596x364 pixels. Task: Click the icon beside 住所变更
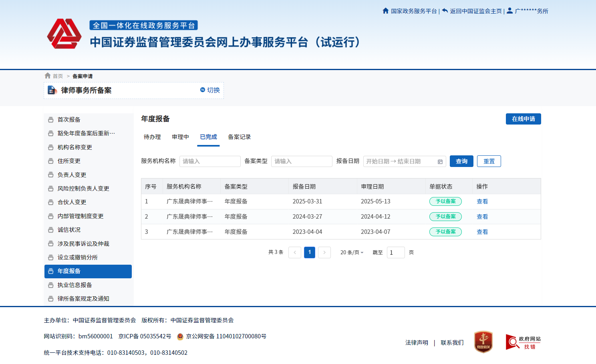coord(51,161)
